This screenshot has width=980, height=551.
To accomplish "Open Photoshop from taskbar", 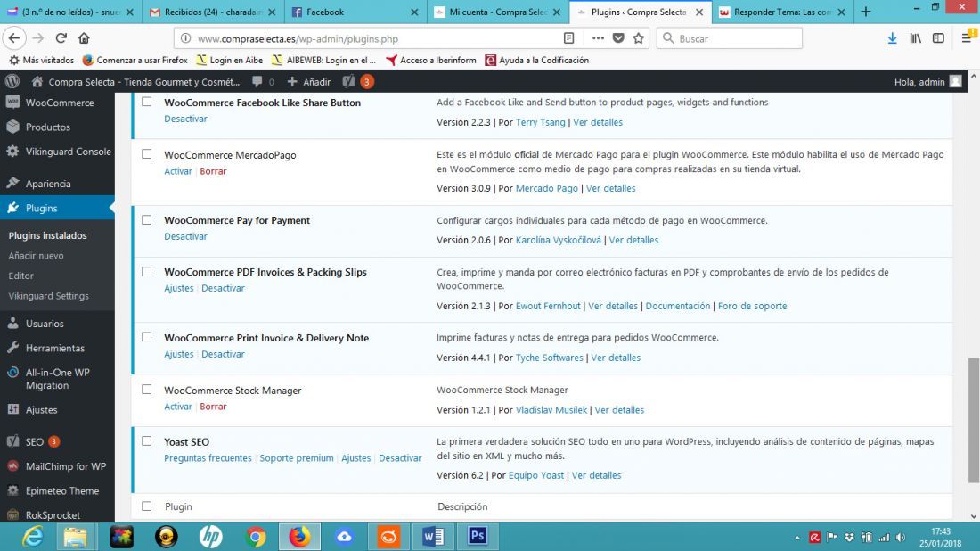I will [478, 537].
